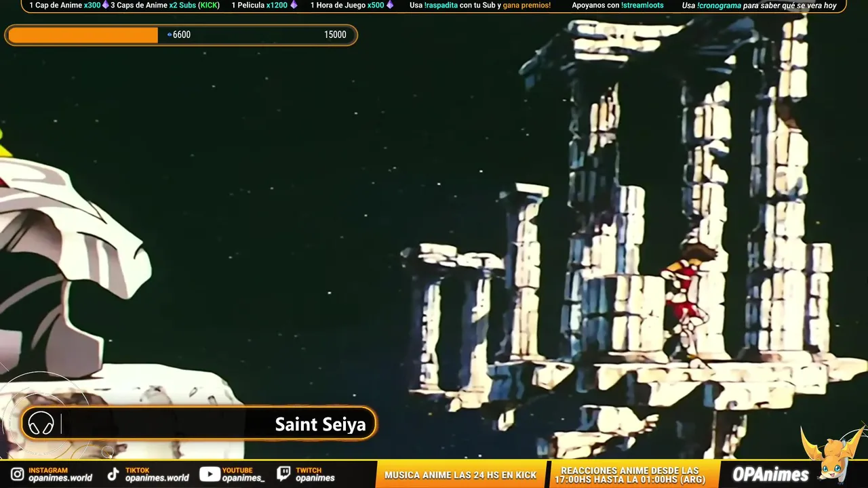Click the green KICK label
Viewport: 868px width, 488px height.
(209, 5)
